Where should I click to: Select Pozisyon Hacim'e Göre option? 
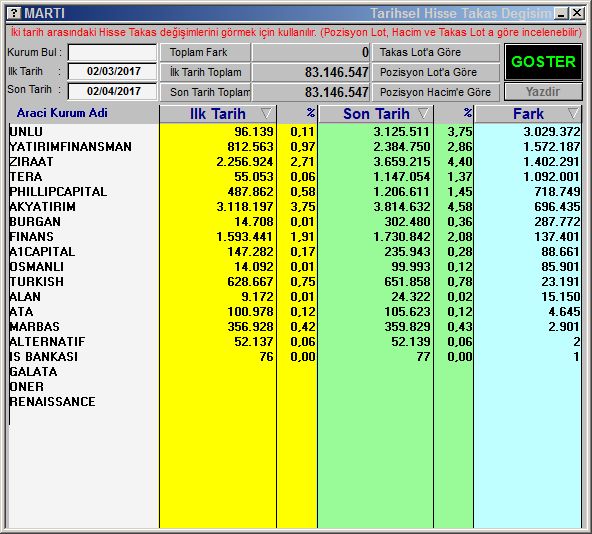coord(436,92)
